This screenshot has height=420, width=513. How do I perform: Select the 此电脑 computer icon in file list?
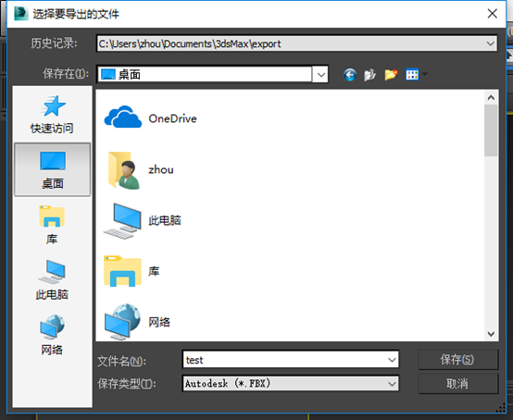pos(122,221)
